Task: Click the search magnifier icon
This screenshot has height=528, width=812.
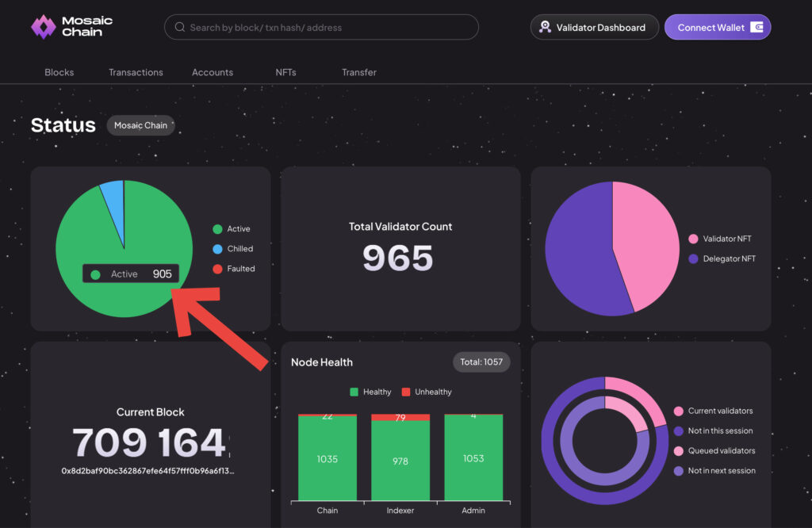Action: click(x=179, y=28)
